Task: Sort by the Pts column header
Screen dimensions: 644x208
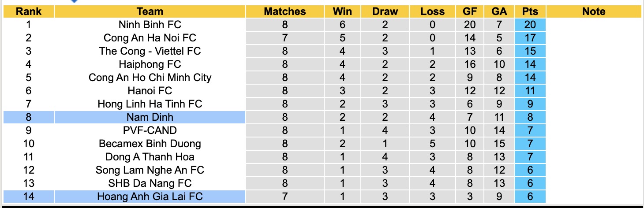Action: click(x=530, y=11)
